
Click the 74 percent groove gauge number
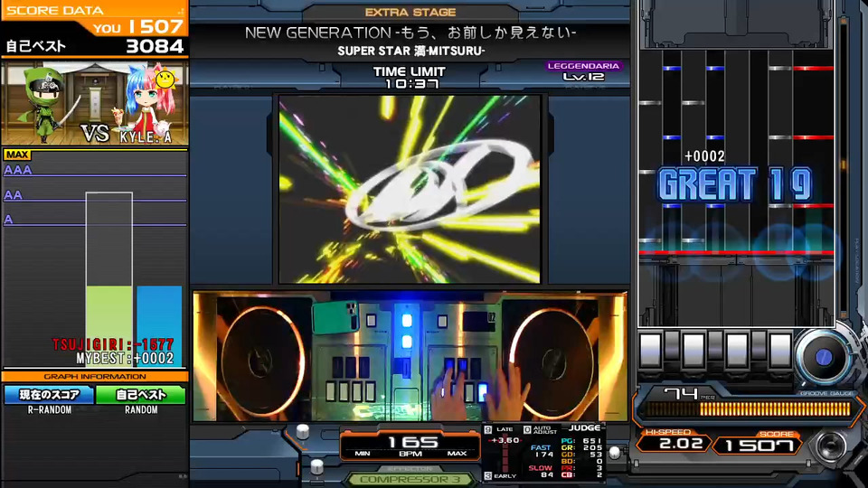681,394
